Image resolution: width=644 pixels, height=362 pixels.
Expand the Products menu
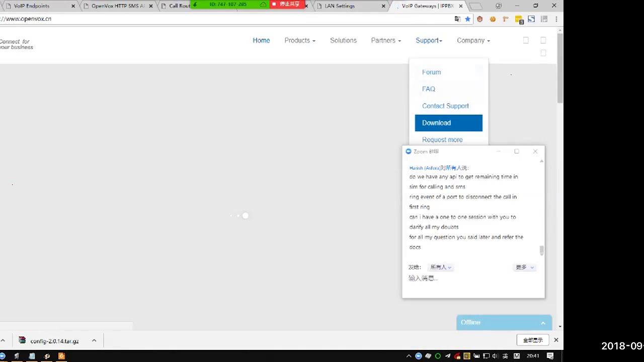tap(300, 41)
